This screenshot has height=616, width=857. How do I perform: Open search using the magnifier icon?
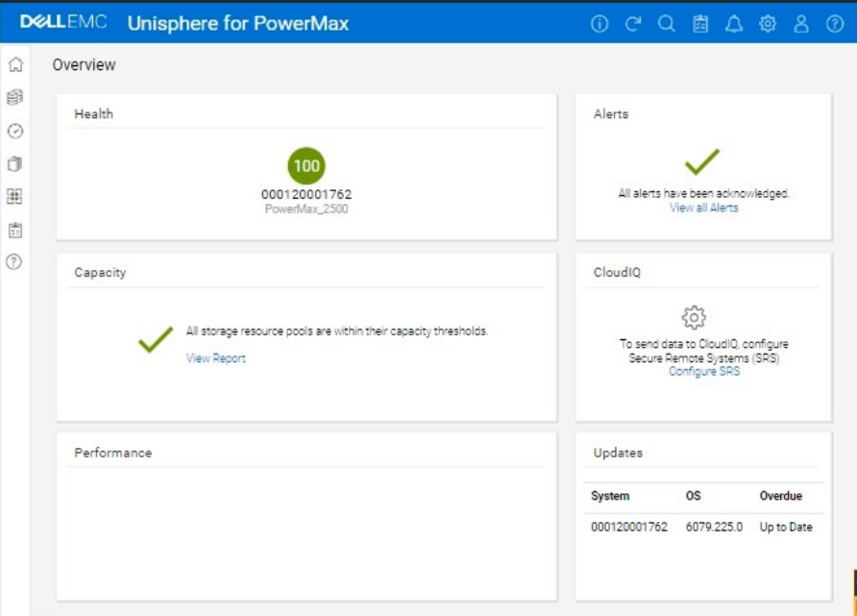[x=666, y=25]
